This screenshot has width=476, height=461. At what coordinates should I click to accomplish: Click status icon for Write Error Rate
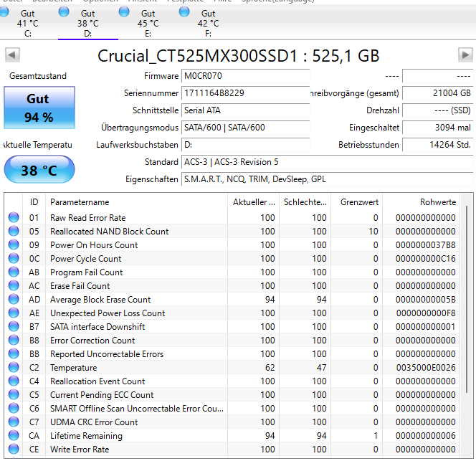coord(14,449)
